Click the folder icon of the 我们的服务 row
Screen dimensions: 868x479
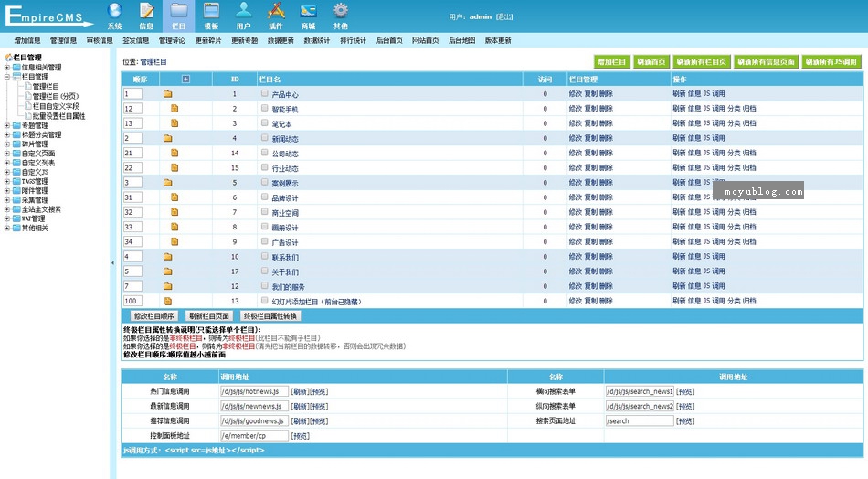[168, 286]
